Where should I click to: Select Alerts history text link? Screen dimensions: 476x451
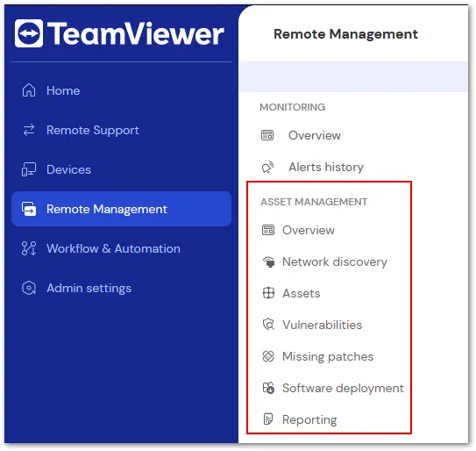pos(326,167)
